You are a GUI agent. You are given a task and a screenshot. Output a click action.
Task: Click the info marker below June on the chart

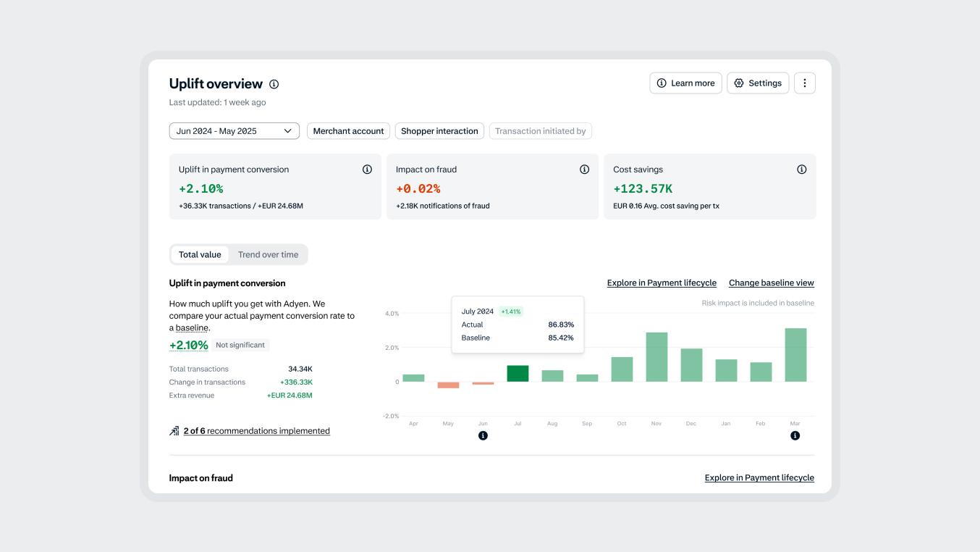pos(483,435)
